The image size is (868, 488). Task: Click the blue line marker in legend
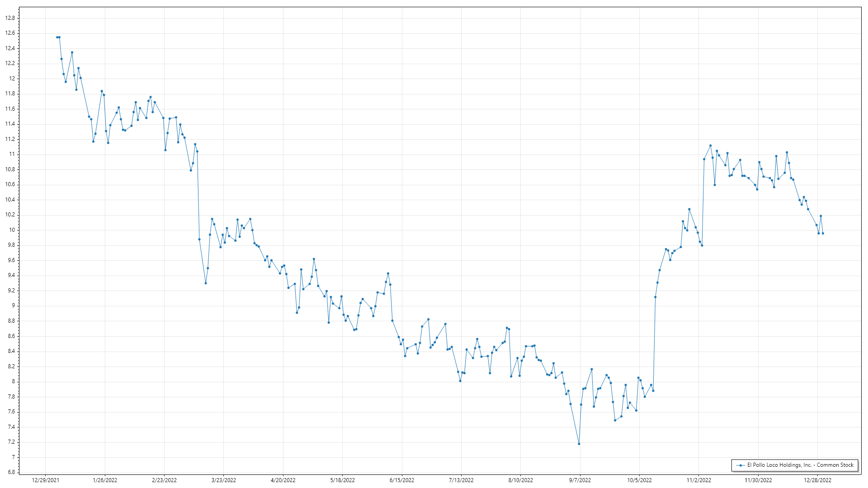tap(741, 465)
